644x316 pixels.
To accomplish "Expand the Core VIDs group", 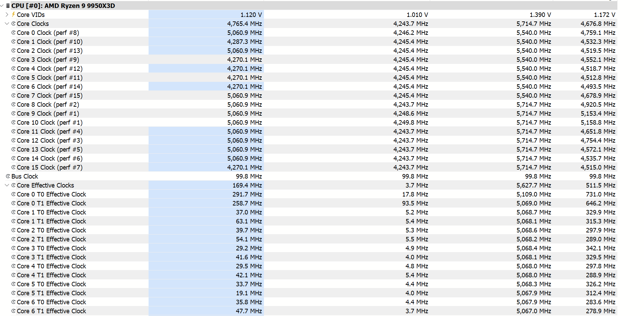I will tap(7, 15).
